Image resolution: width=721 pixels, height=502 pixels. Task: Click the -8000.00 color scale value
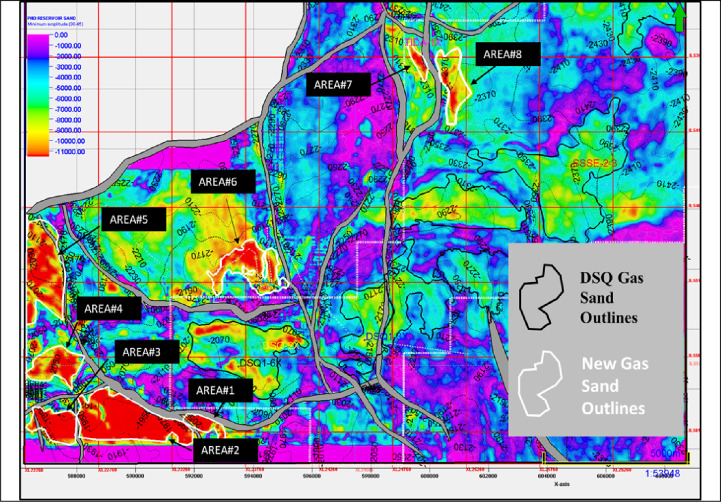tap(68, 120)
